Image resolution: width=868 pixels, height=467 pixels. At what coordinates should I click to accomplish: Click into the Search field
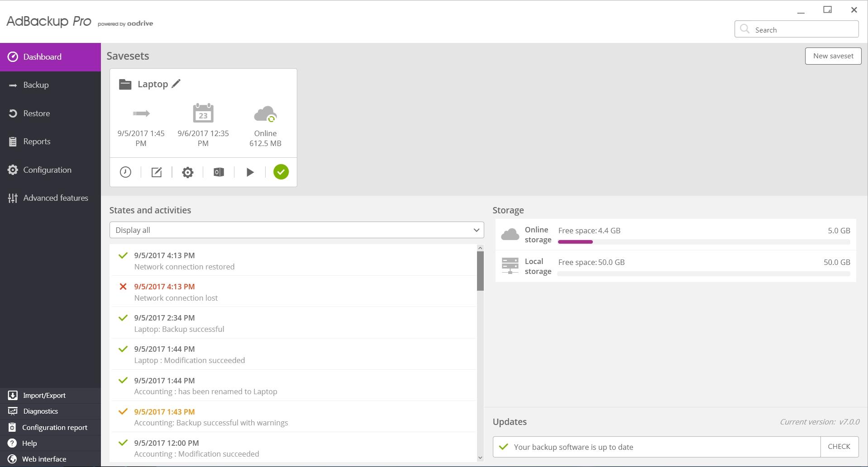(796, 29)
